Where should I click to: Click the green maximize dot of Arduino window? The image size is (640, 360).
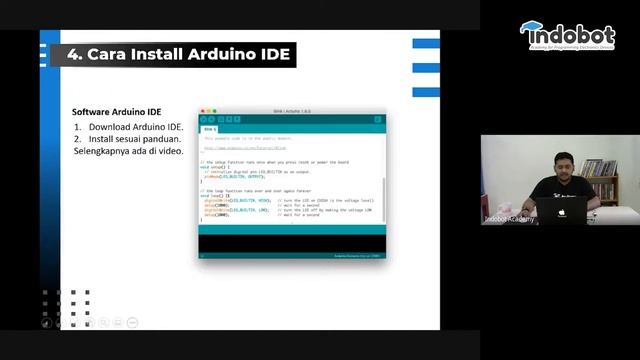click(215, 111)
